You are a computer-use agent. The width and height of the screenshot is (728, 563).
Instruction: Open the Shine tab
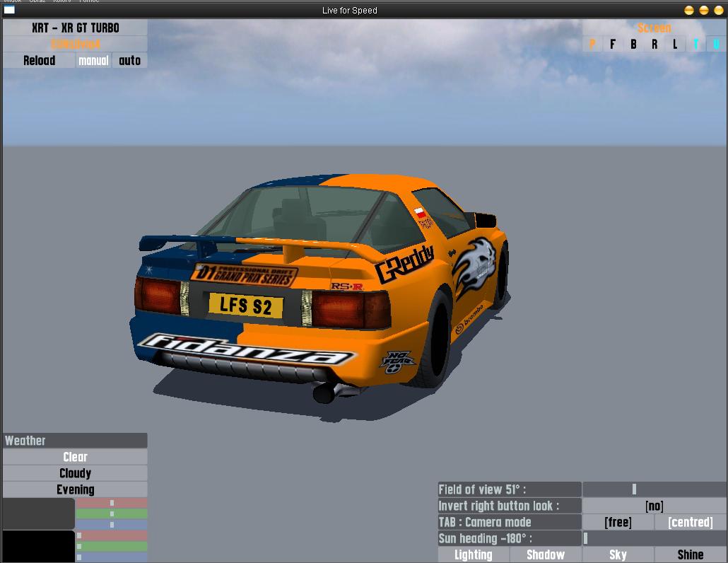[691, 555]
